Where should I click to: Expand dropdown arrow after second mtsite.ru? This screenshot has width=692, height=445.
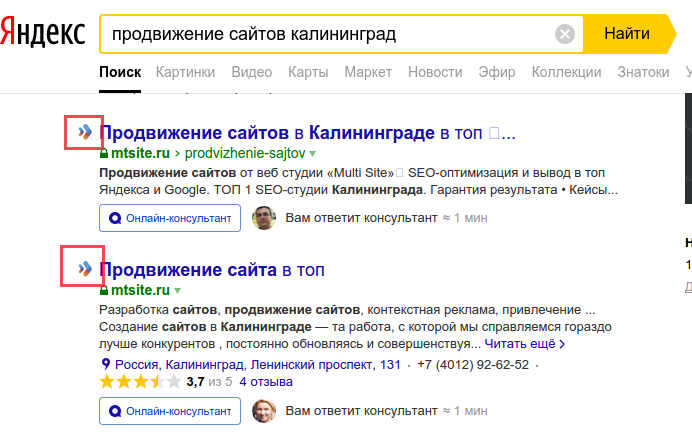177,291
